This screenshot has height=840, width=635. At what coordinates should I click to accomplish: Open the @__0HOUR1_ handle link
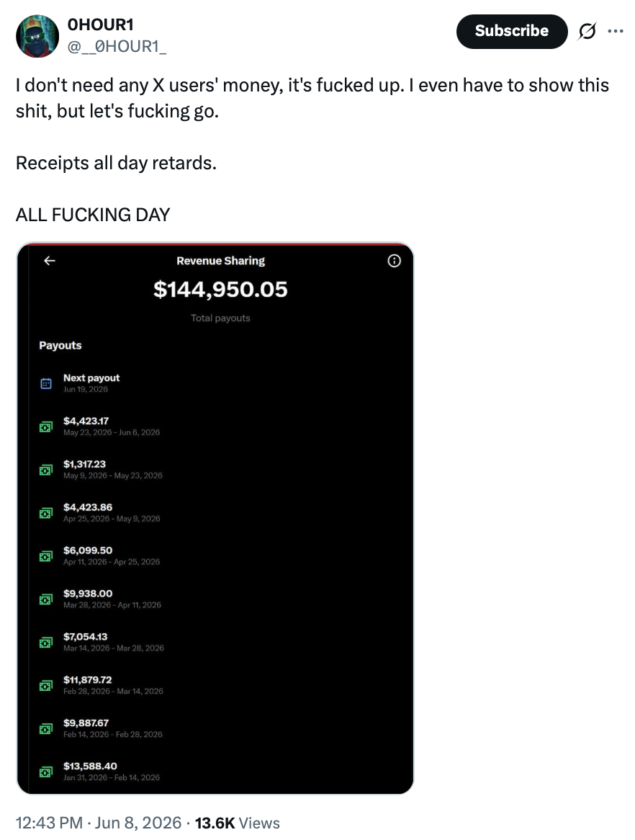(x=117, y=47)
